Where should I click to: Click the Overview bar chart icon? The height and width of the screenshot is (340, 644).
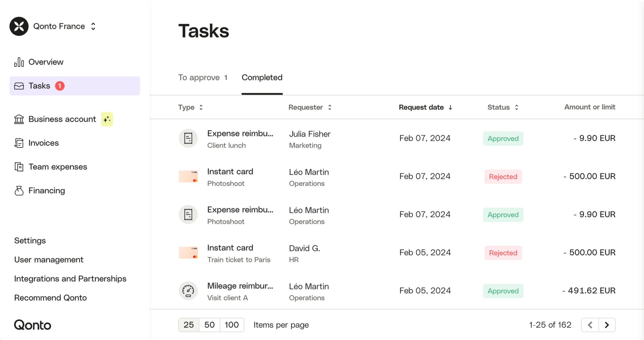pos(19,62)
